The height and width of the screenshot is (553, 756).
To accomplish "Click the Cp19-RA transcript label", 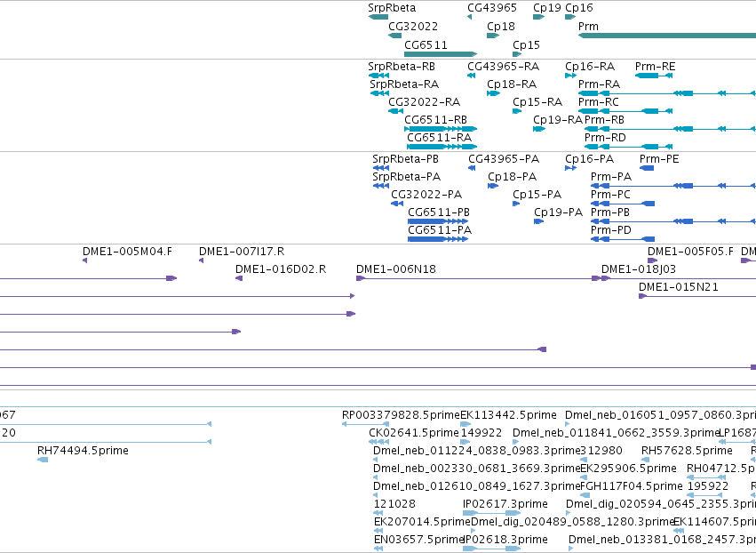I will pos(558,120).
